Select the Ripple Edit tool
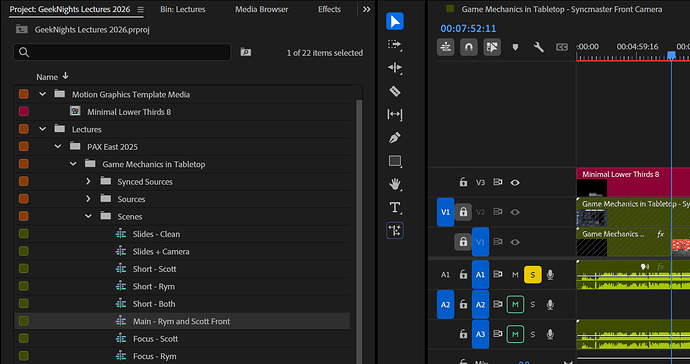The width and height of the screenshot is (690, 364). [x=395, y=68]
